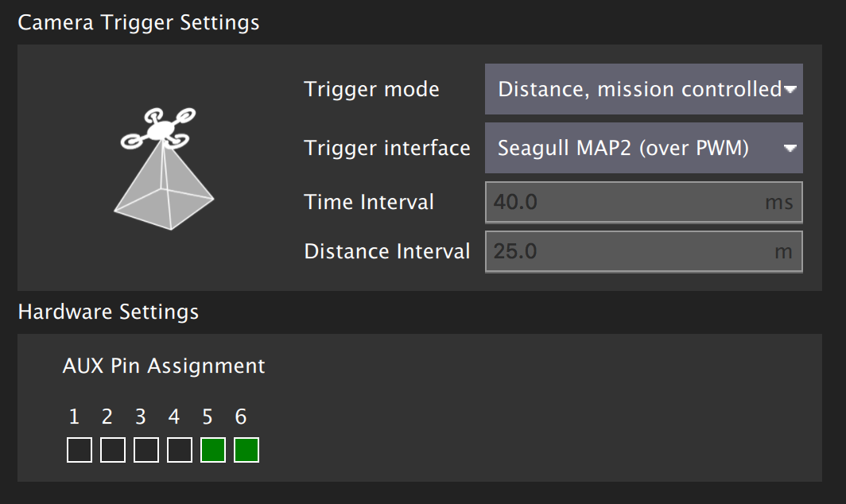Toggle AUX pin 4 assignment
846x504 pixels.
point(179,449)
